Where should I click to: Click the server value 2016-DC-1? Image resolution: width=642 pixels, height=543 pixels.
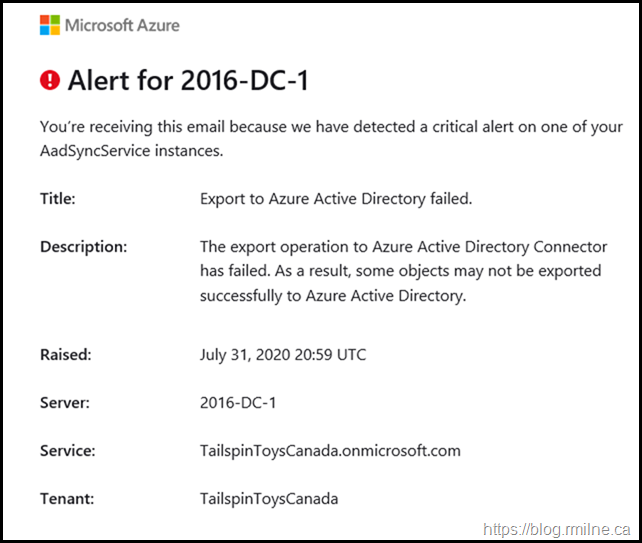click(238, 402)
